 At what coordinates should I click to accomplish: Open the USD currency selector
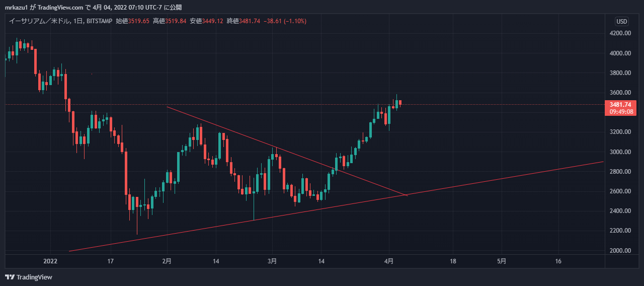622,21
